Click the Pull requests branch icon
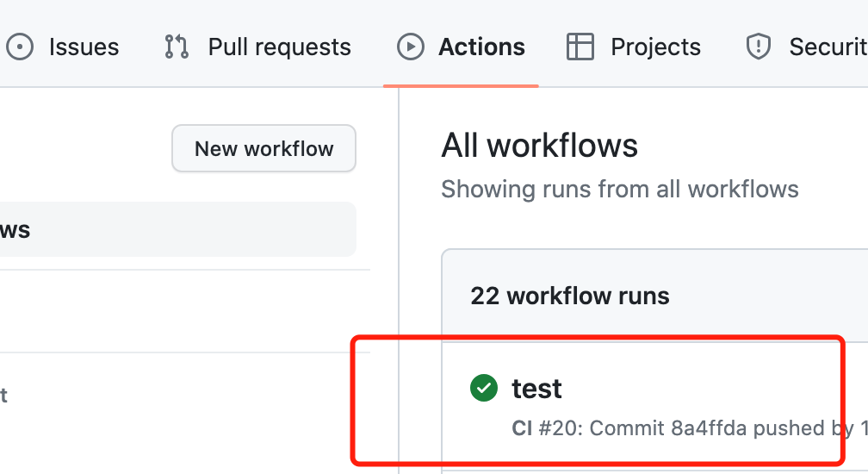 (x=177, y=47)
